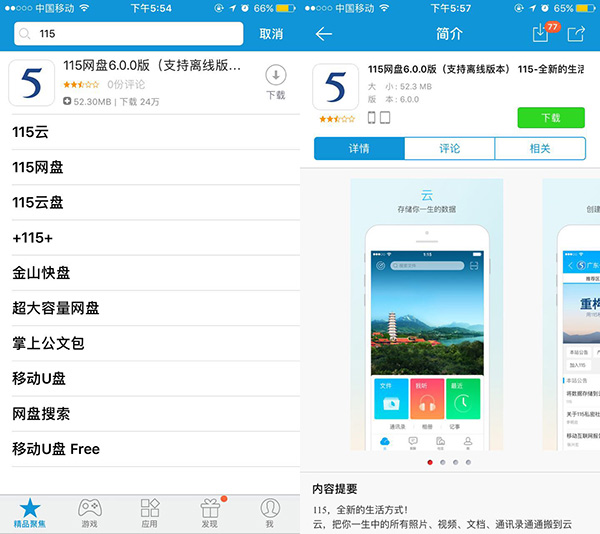Viewport: 600px width, 534px height.
Task: Open the second partially visible screenshot
Action: pos(571,314)
